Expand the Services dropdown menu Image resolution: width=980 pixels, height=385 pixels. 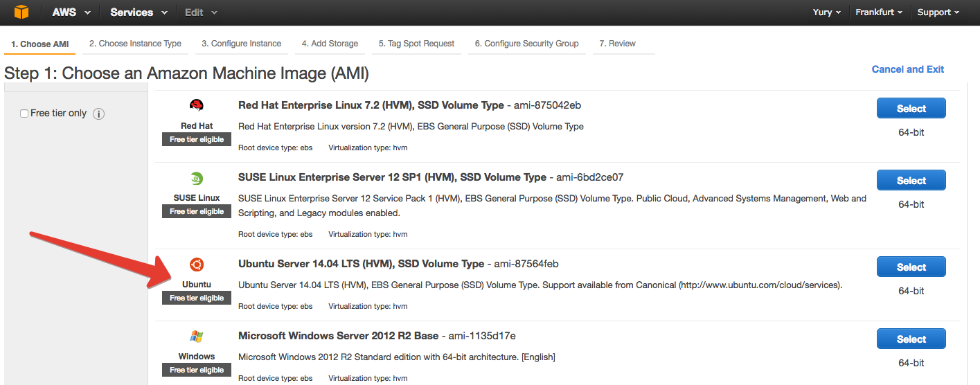point(139,12)
